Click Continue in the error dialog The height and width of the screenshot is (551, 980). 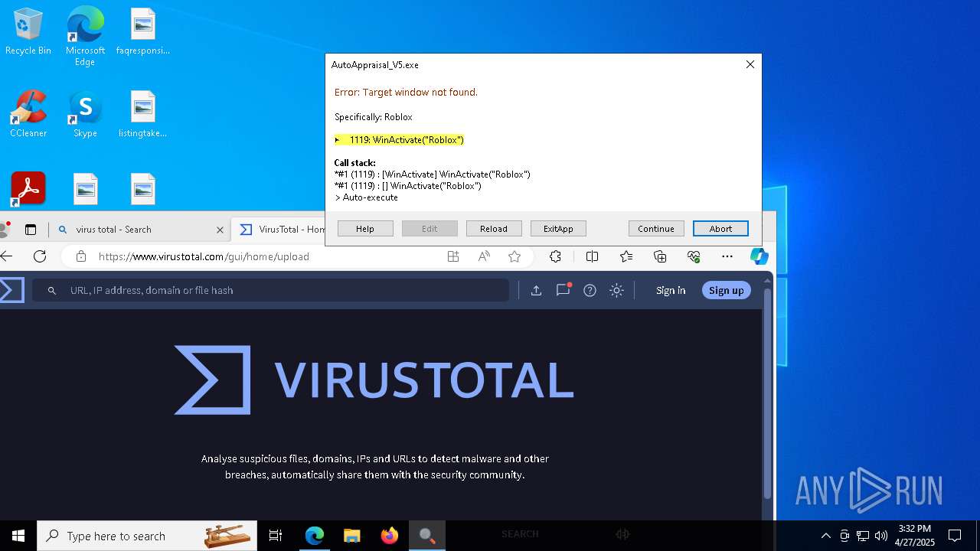[x=656, y=229]
